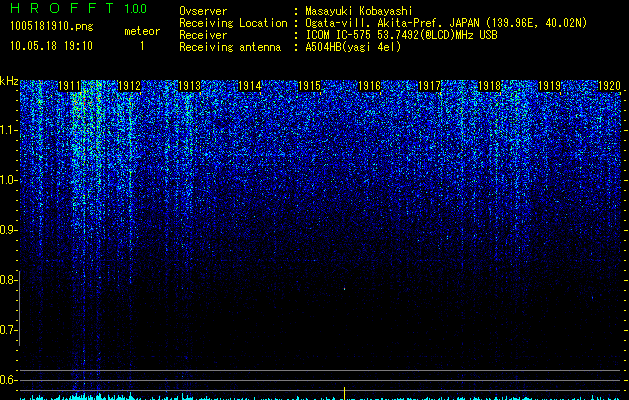This screenshot has height=400, width=629.
Task: Click the 0.7 frequency axis label
Action: 8,330
